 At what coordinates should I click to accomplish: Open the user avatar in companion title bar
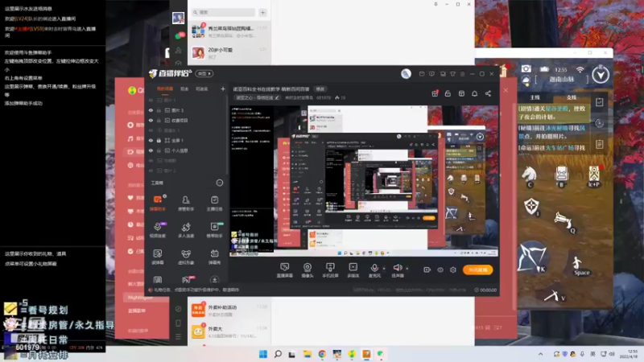406,73
